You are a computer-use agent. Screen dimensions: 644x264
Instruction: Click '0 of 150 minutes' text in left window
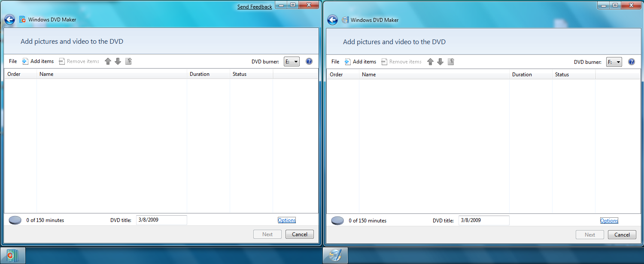click(45, 220)
